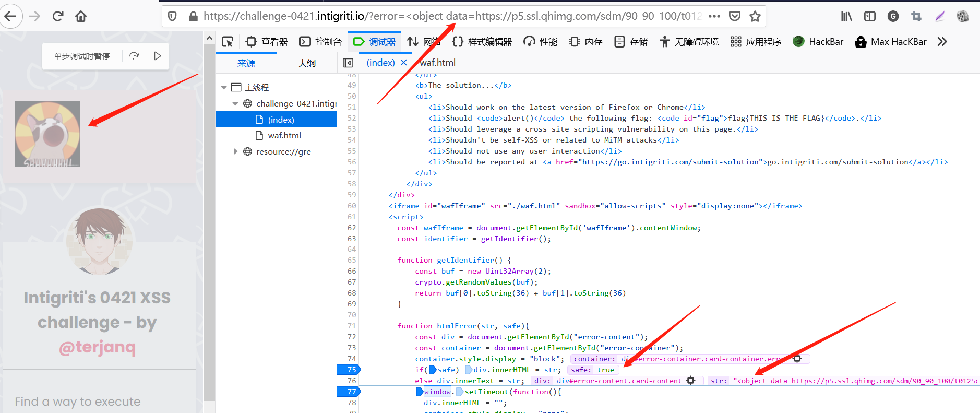Open the Firefox library icon

[846, 16]
